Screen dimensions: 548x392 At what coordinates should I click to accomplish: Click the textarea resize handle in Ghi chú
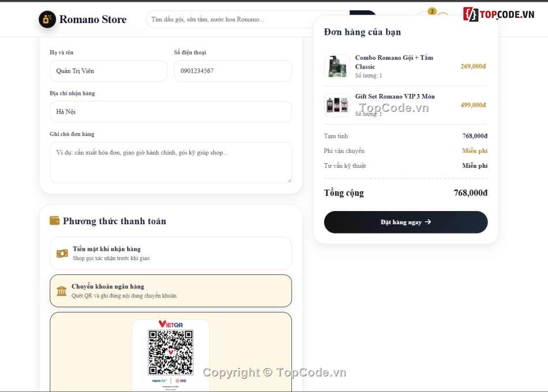pyautogui.click(x=290, y=180)
